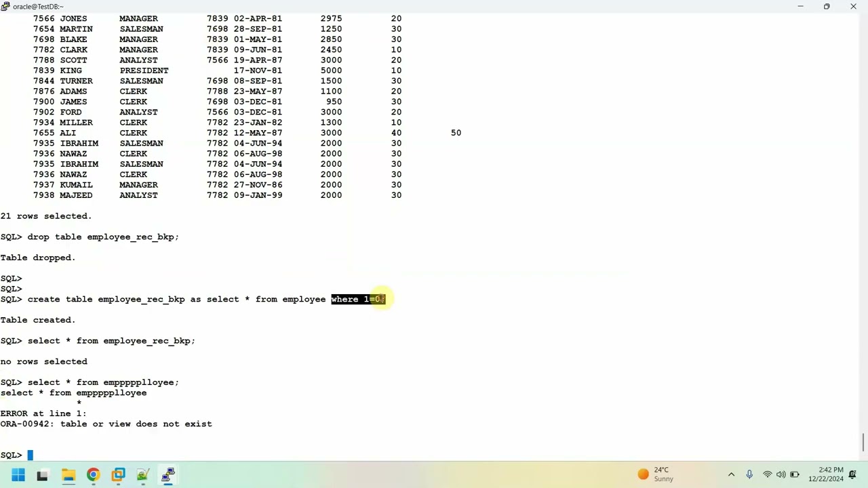Click the name MILLER in the results

76,123
